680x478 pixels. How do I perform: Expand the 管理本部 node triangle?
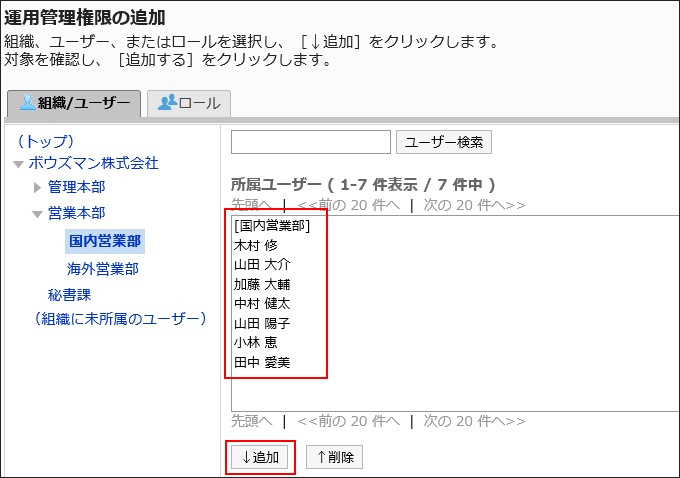(38, 187)
